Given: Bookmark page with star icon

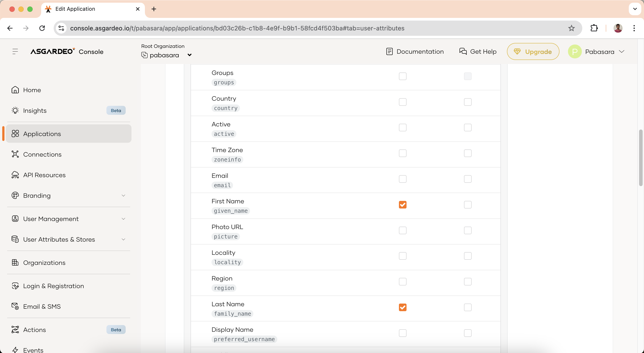Looking at the screenshot, I should tap(571, 28).
